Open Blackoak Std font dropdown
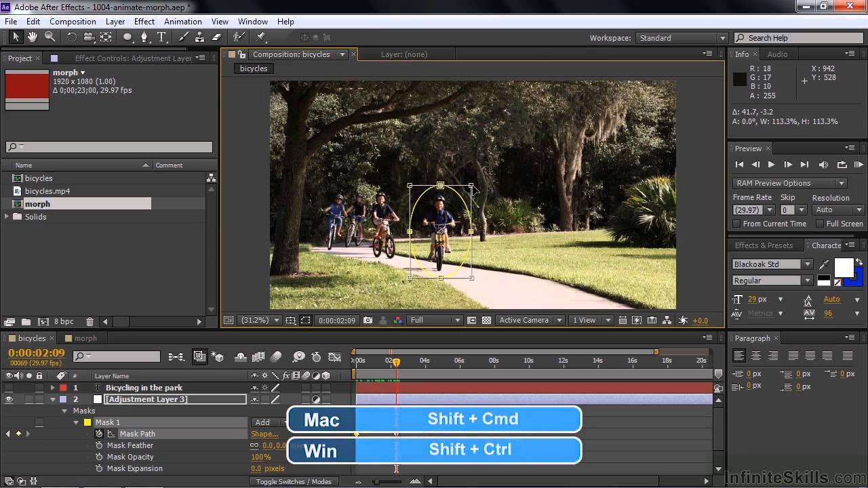The height and width of the screenshot is (488, 868). coord(772,264)
